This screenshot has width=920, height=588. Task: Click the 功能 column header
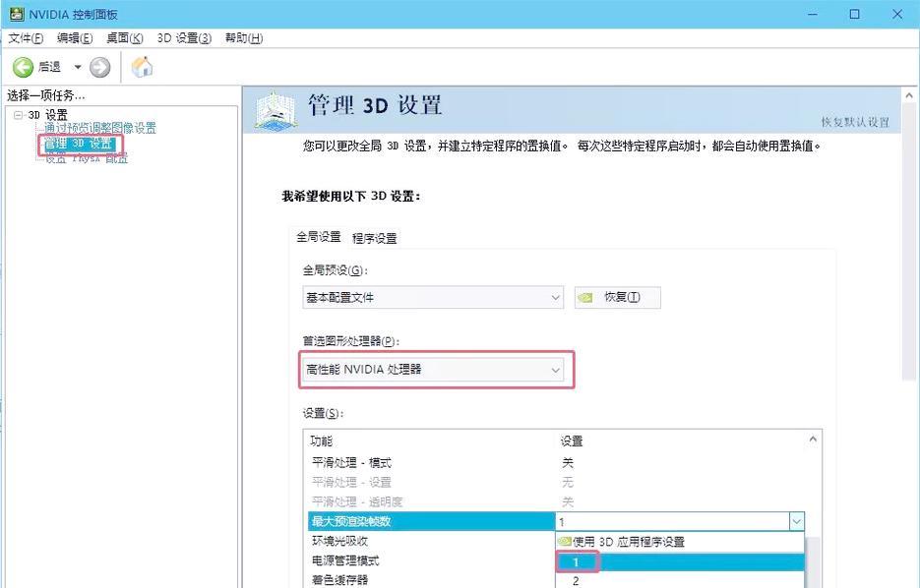tap(321, 441)
